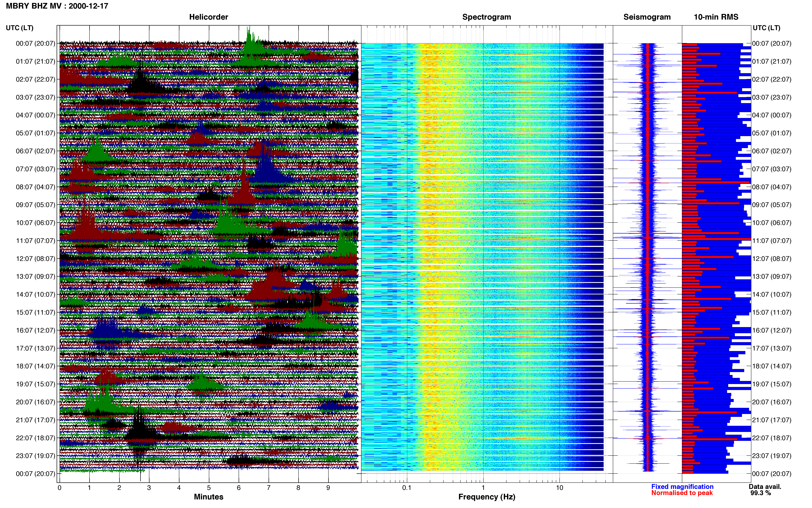Click left time label '19:07 (15:07)'

point(36,384)
